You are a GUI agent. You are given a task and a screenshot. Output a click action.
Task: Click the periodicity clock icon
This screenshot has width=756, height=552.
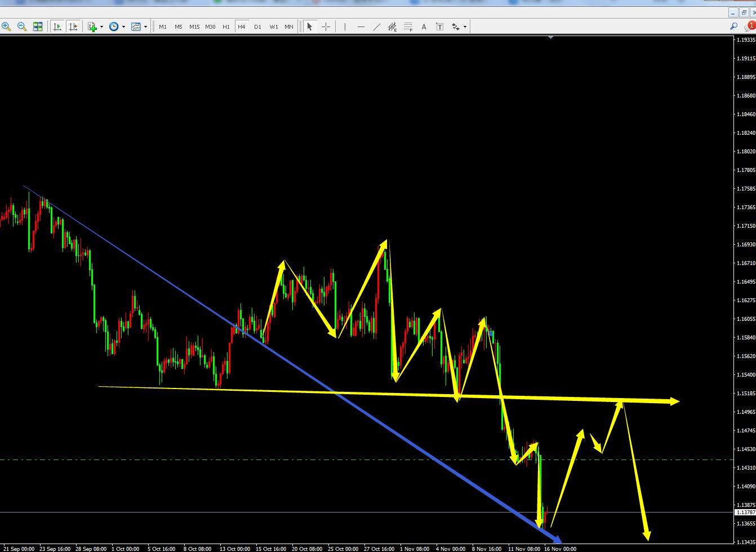[x=114, y=27]
